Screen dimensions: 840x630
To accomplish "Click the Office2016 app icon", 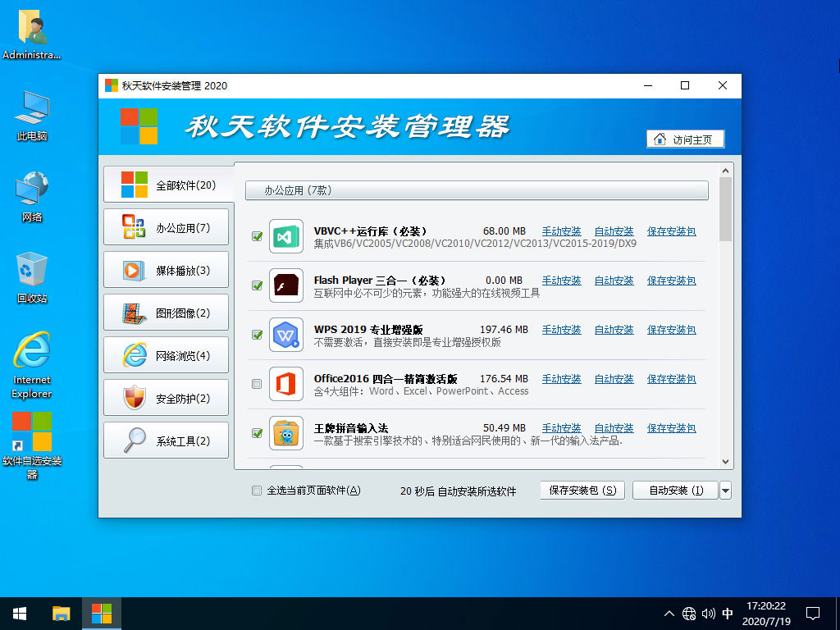I will [286, 384].
